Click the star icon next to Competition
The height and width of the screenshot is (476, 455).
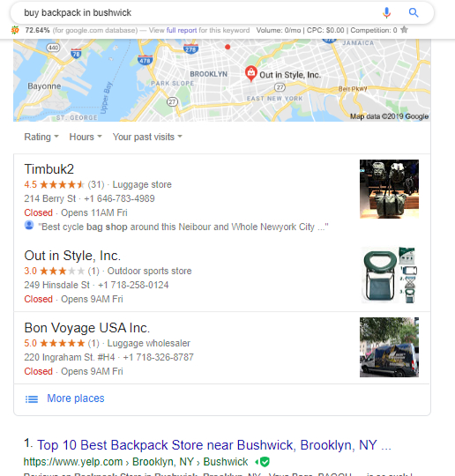click(404, 30)
